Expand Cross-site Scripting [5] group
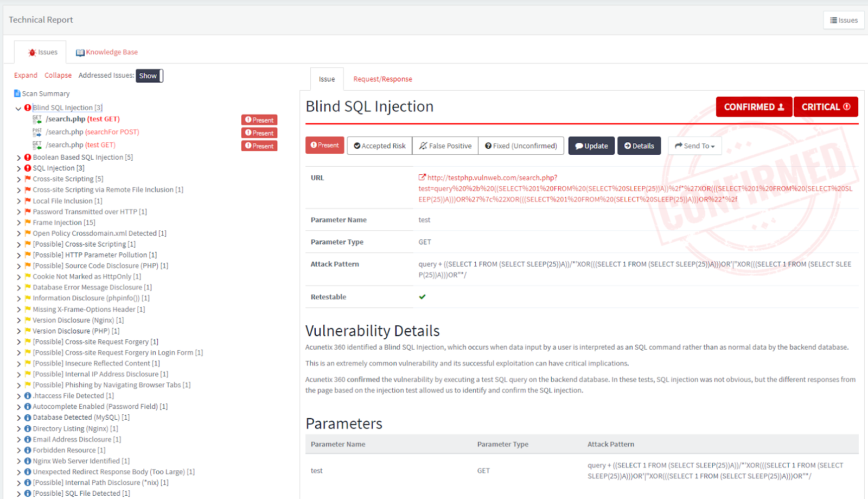Screen dimensions: 868x499 18,179
